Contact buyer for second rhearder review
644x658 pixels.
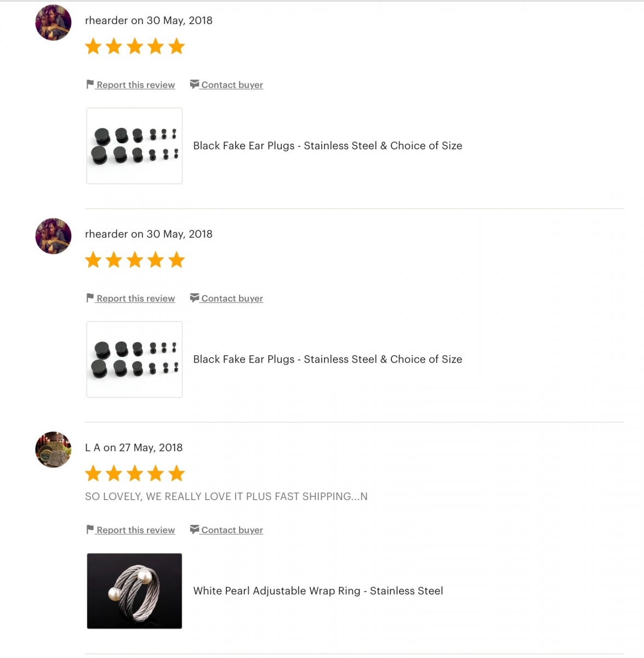click(232, 299)
